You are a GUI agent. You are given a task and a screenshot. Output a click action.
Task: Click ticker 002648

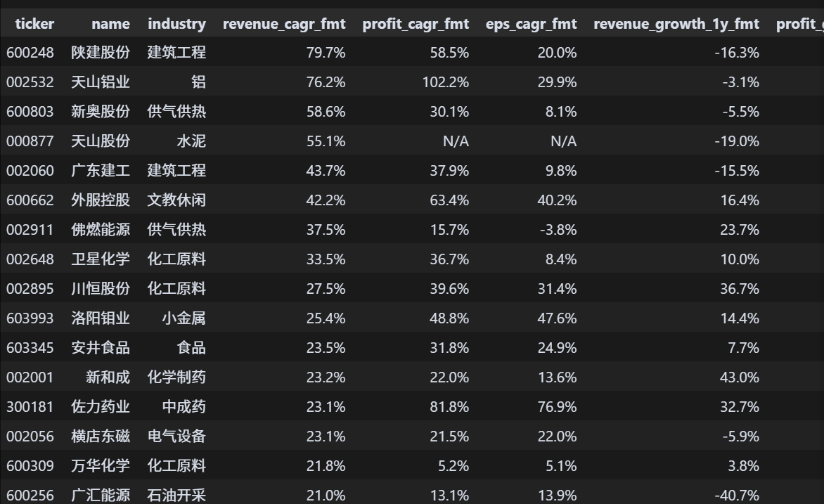[x=30, y=259]
